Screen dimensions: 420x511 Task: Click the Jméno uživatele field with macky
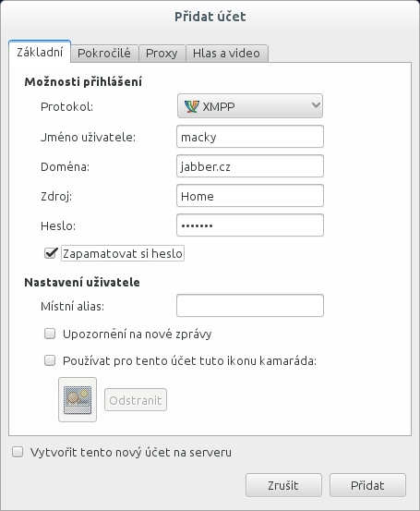click(250, 137)
